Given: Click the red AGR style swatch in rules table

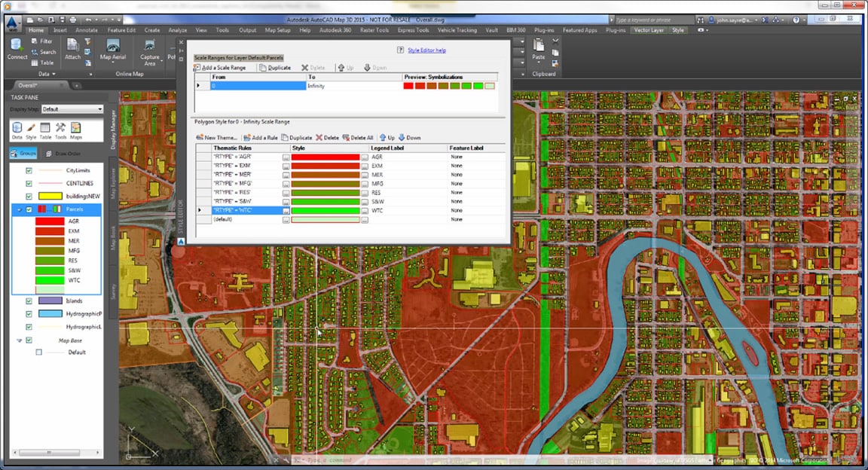Looking at the screenshot, I should tap(325, 157).
